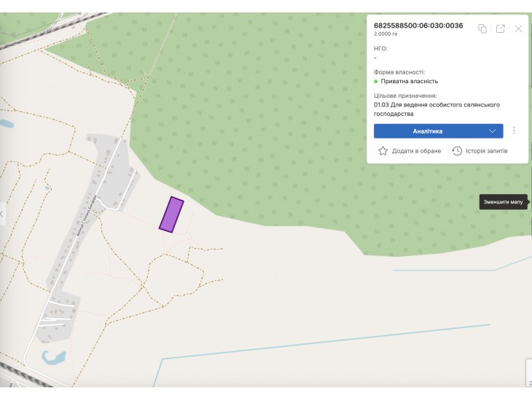532x399 pixels.
Task: Click the 01.03 land purpose description text
Action: tap(437, 109)
